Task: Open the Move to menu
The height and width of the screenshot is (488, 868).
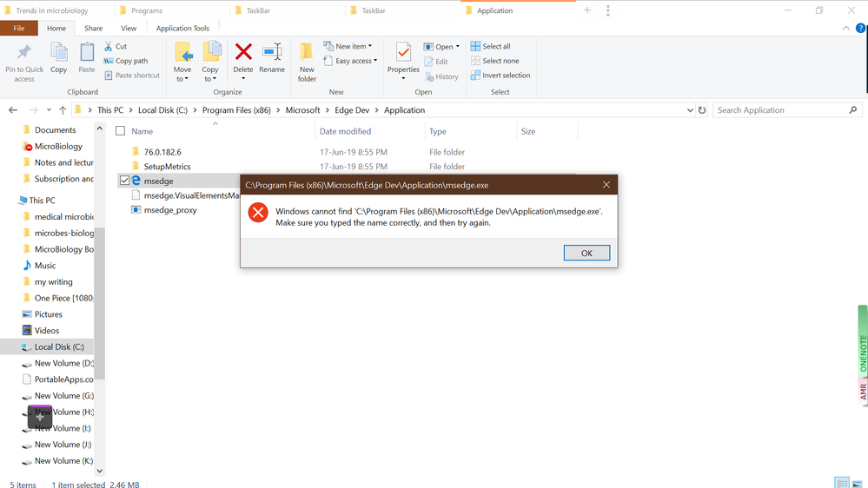Action: (x=182, y=62)
